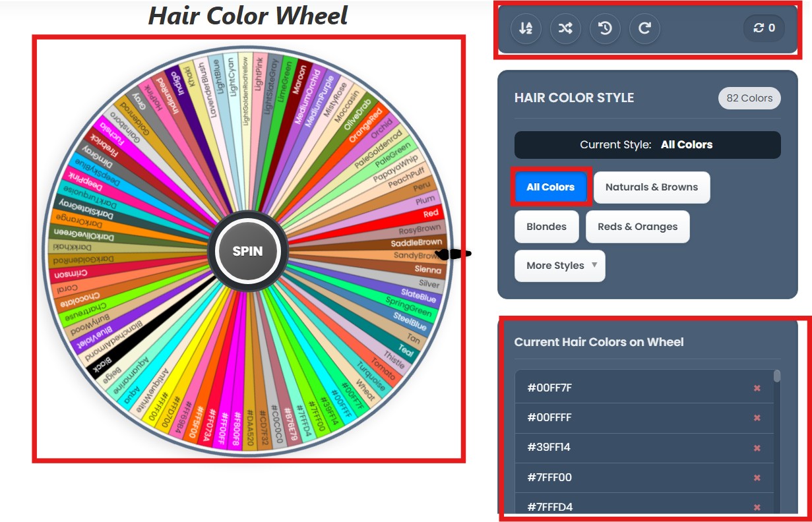Remove #7FFF00 from the wheel list
812x522 pixels.
757,478
